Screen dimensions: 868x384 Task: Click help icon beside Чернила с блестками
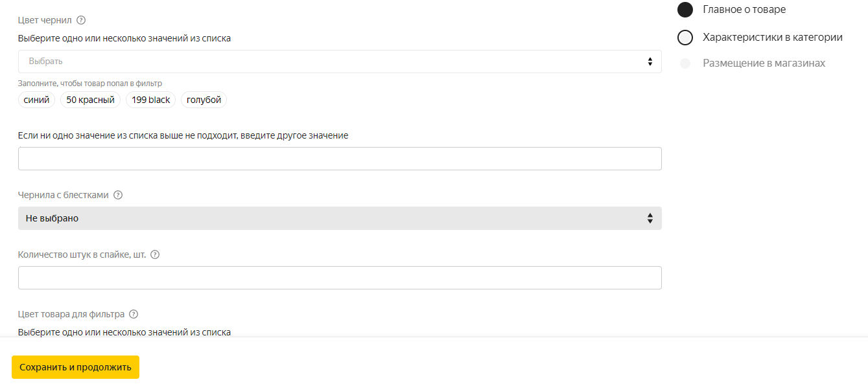118,195
